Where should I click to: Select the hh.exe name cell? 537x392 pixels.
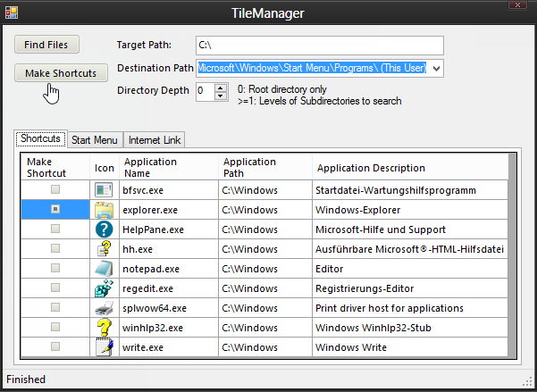click(169, 249)
